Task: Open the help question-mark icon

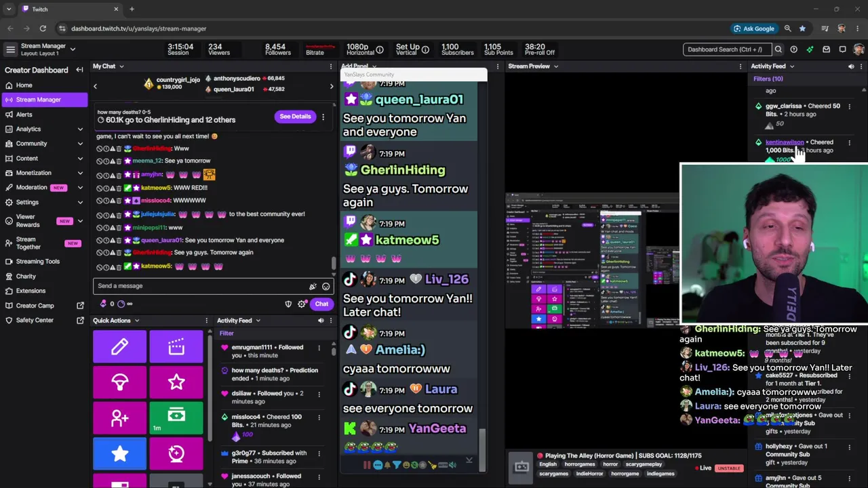Action: point(793,49)
